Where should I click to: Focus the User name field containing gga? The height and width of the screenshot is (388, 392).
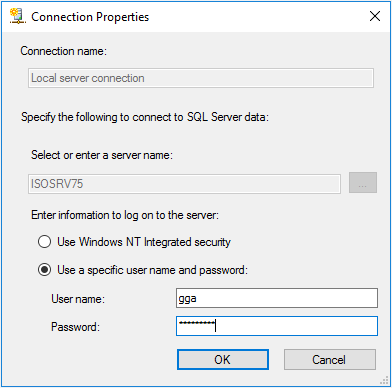pyautogui.click(x=277, y=298)
